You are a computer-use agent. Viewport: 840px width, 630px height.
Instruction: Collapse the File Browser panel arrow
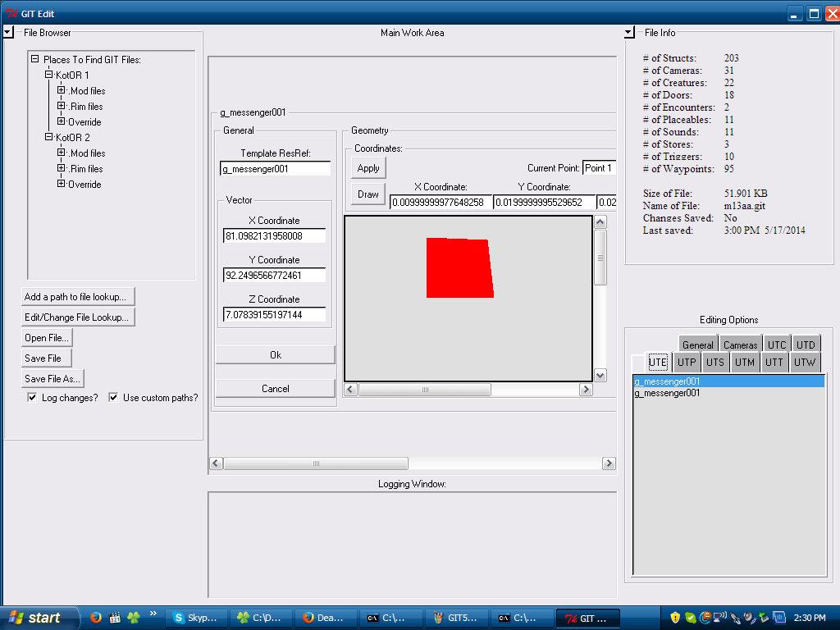point(7,32)
